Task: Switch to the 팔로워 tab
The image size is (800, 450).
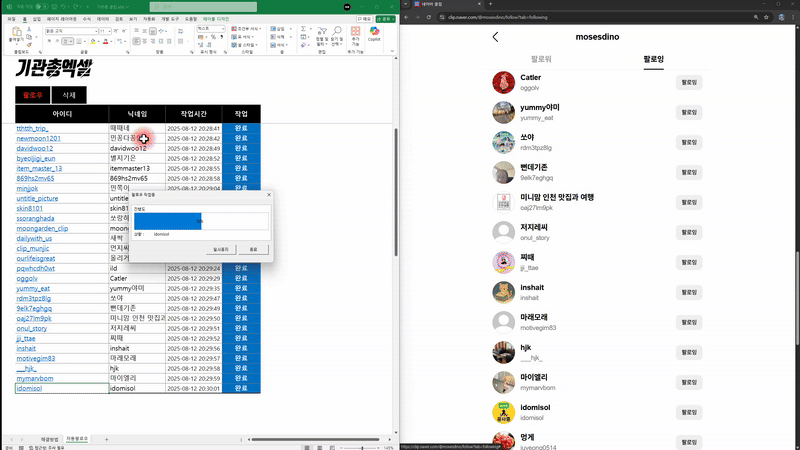Action: 541,59
